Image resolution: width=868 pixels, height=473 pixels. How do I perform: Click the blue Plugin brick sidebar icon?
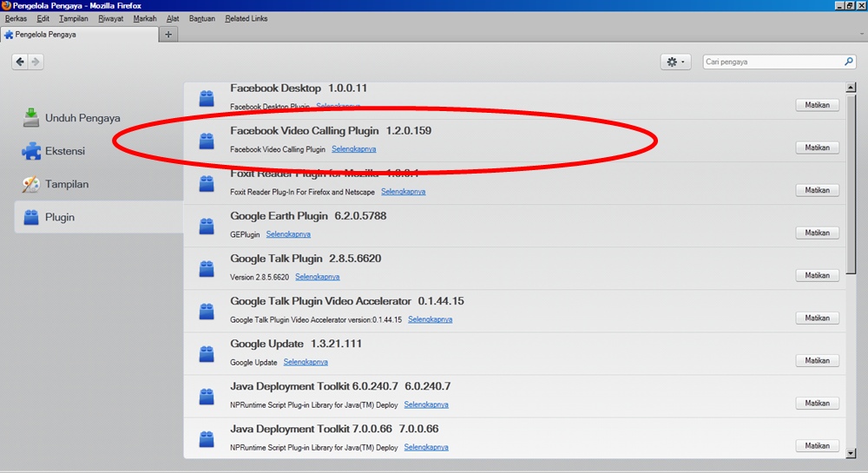(31, 218)
